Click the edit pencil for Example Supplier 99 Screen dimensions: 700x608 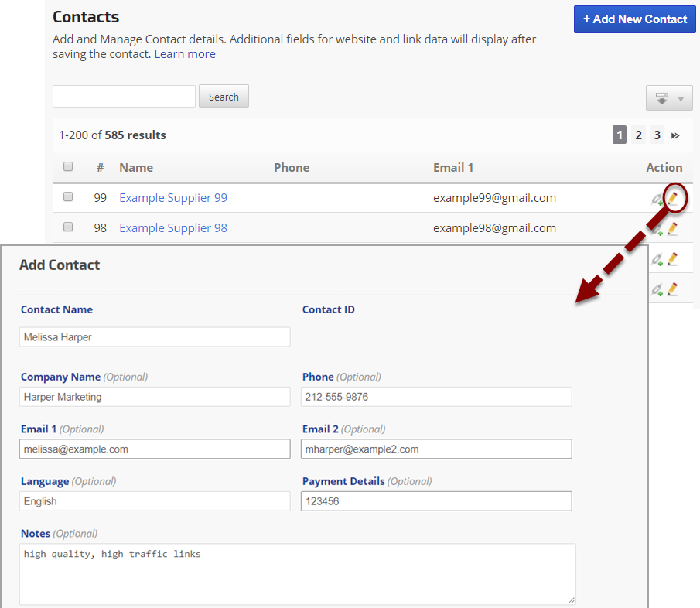(673, 199)
